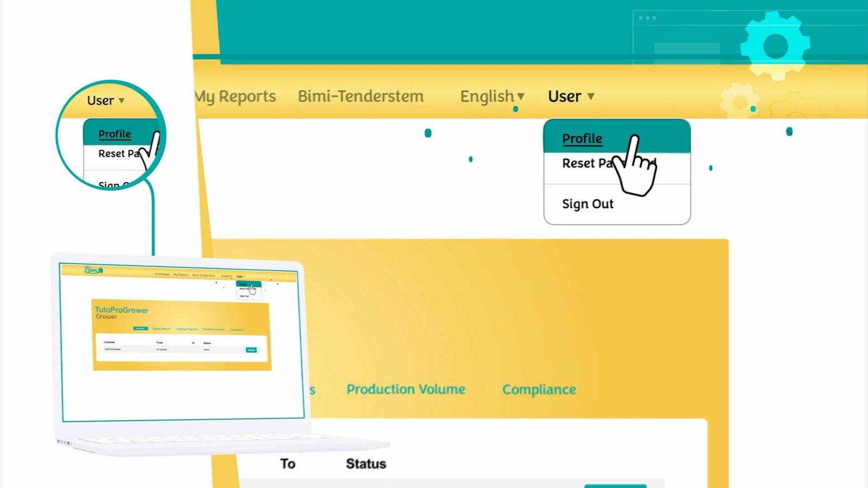Click the Details button for TutoProLicense
This screenshot has width=868, height=488.
click(251, 350)
